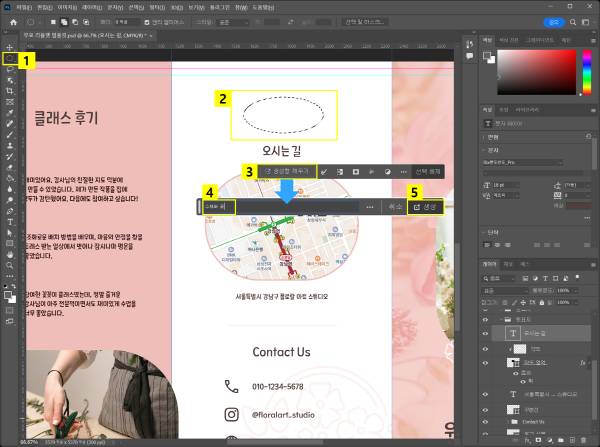
Task: Select the Lasso tool
Action: tap(10, 70)
